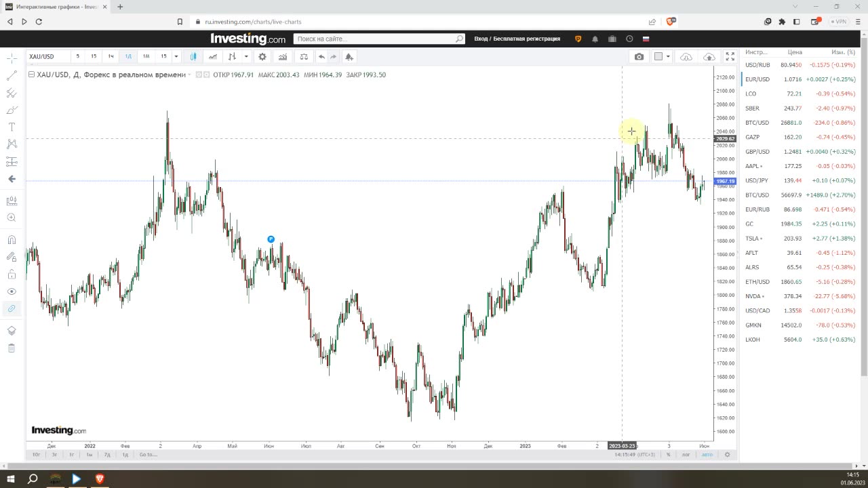This screenshot has width=868, height=488.
Task: Set range to 10г at bottom
Action: [37, 454]
